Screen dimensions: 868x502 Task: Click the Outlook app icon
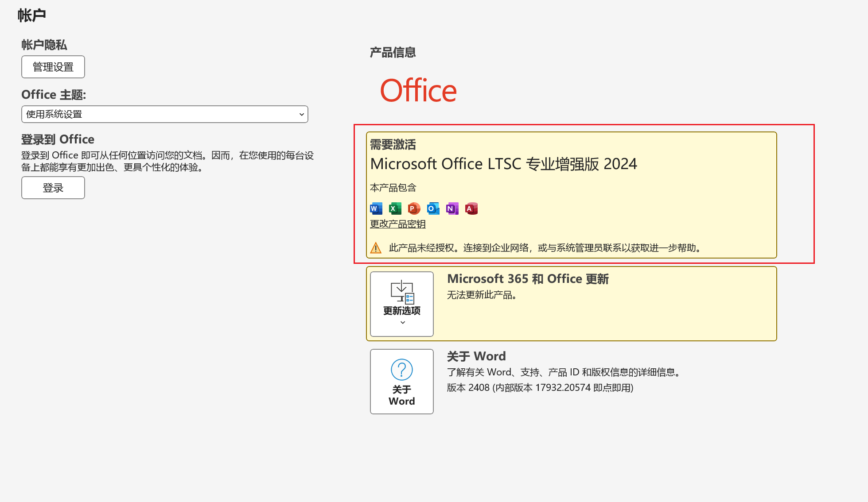(433, 209)
